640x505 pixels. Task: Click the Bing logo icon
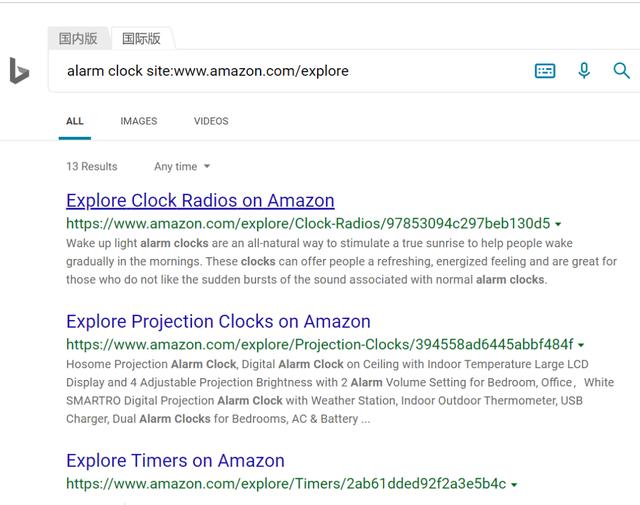(x=19, y=71)
